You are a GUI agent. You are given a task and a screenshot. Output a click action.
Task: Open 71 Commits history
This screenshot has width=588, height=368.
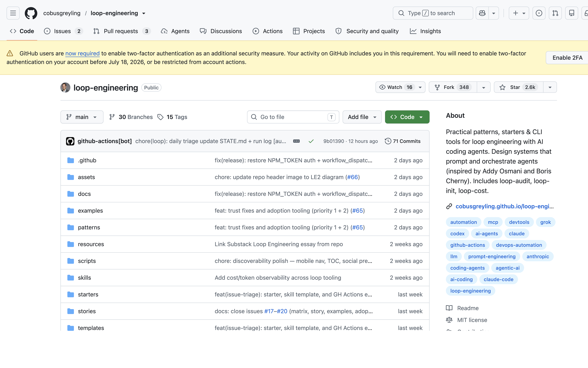[403, 141]
